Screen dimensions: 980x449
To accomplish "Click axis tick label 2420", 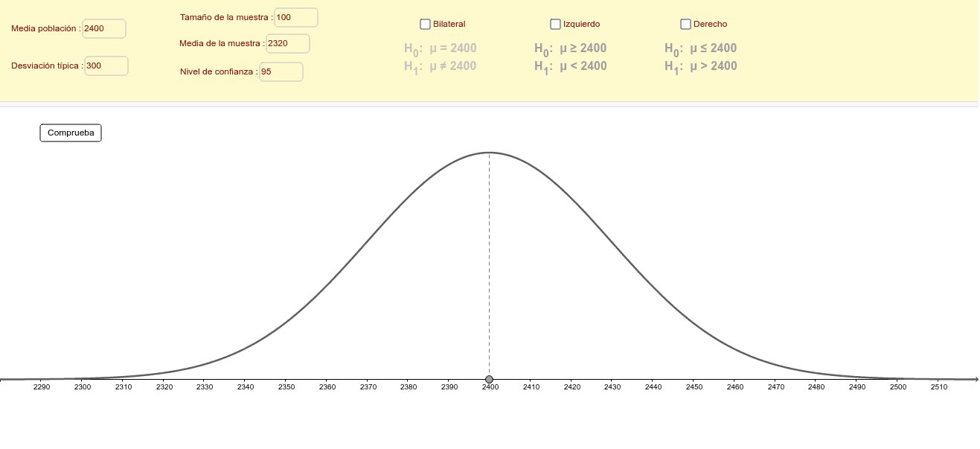I will tap(571, 387).
